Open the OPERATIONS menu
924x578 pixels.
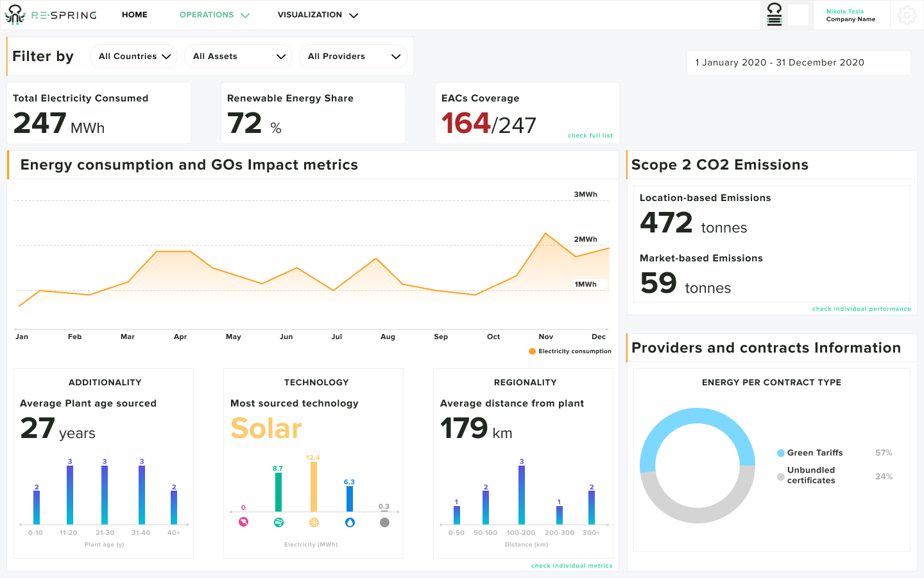(207, 15)
